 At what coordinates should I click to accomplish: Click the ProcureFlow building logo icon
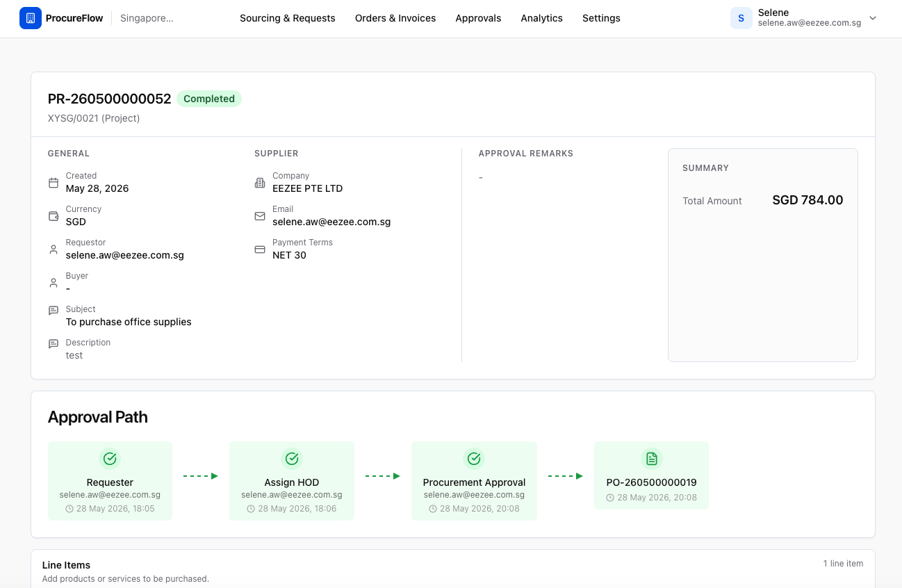click(31, 18)
